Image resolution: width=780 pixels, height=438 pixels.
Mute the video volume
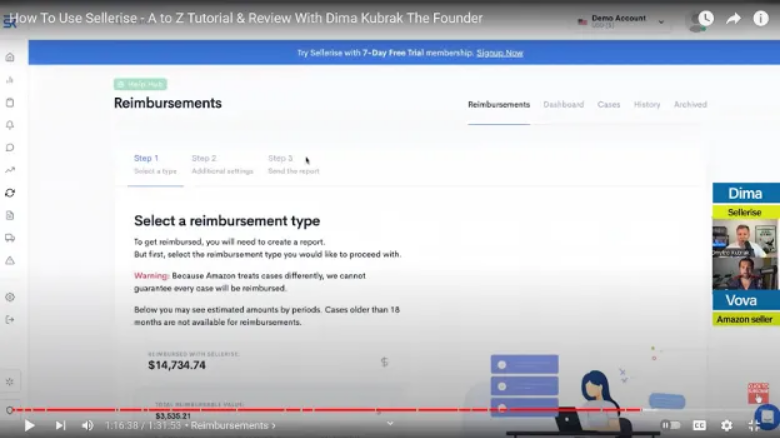88,426
